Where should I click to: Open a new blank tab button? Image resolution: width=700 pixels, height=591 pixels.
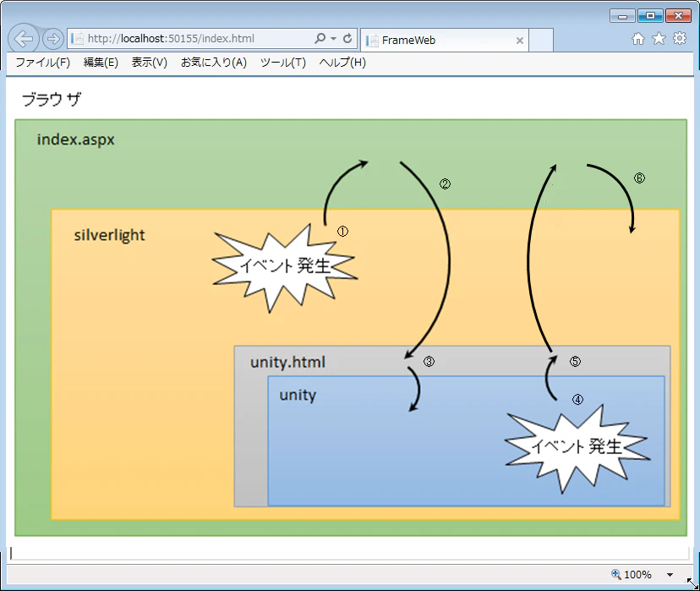[541, 41]
